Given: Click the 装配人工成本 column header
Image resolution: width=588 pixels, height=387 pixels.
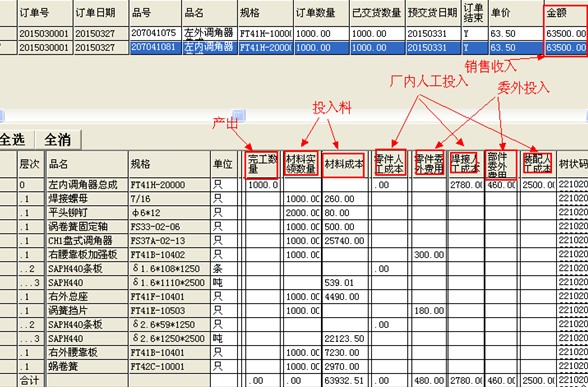Looking at the screenshot, I should click(x=537, y=164).
